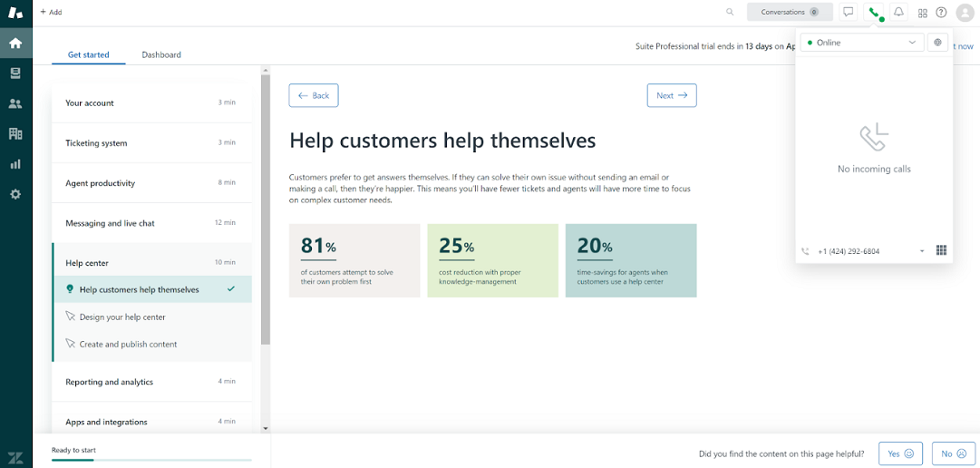Open the notifications bell icon
Viewport: 980px width, 468px height.
click(898, 12)
